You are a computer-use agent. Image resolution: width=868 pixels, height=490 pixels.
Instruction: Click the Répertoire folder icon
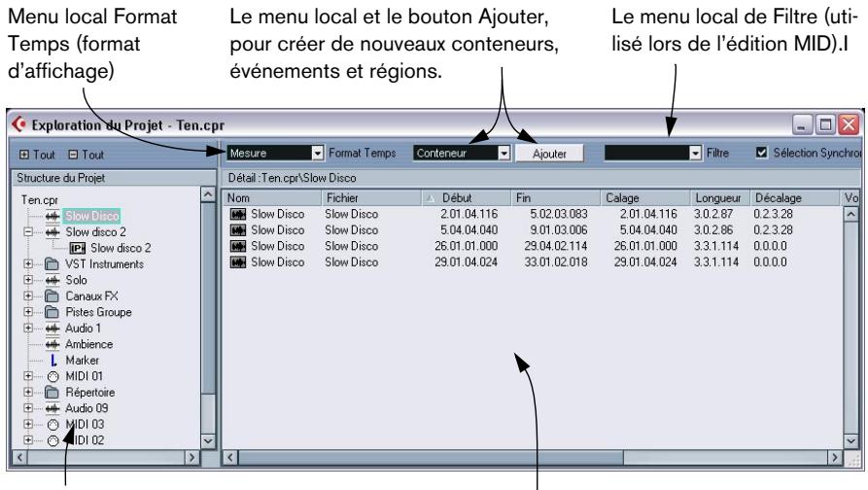(52, 393)
